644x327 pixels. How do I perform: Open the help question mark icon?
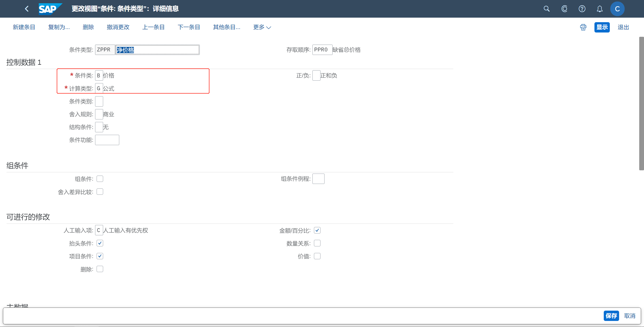pos(582,9)
